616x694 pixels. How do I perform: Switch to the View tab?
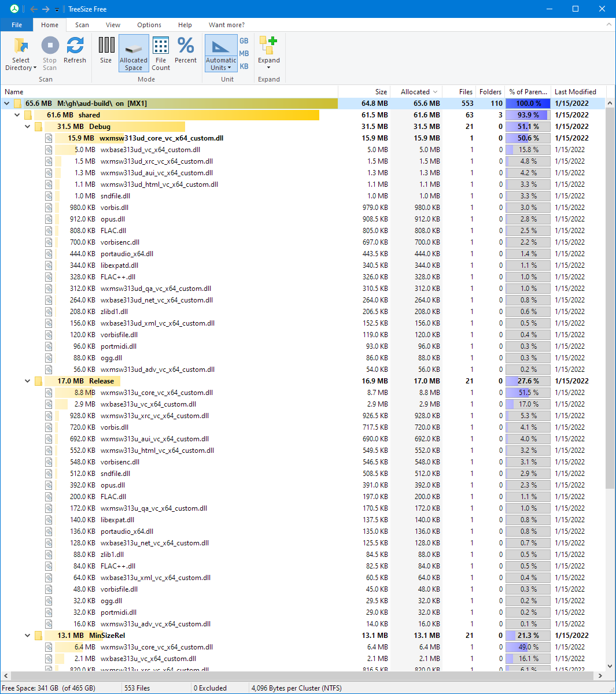113,25
